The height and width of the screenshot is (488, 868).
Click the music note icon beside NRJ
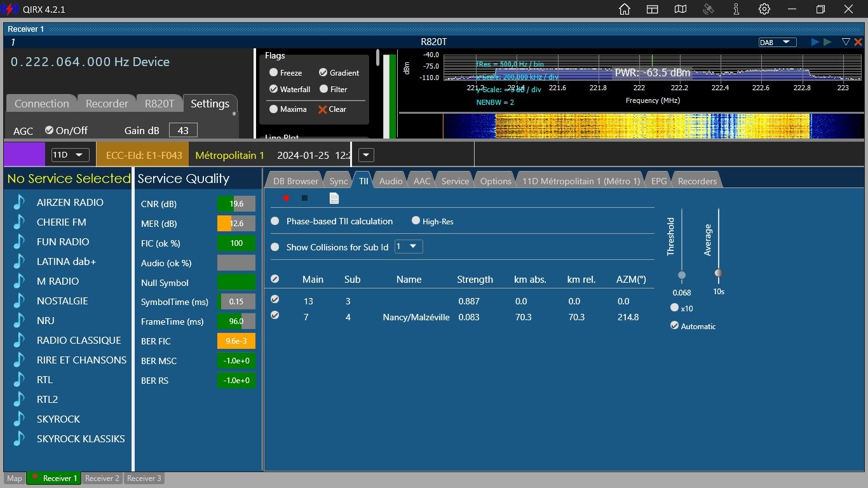[19, 320]
